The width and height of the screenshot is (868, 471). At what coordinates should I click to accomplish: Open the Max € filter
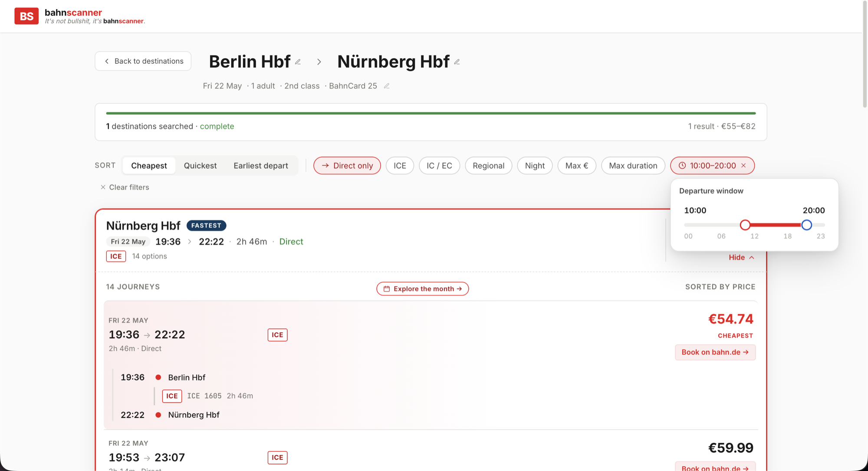tap(577, 166)
